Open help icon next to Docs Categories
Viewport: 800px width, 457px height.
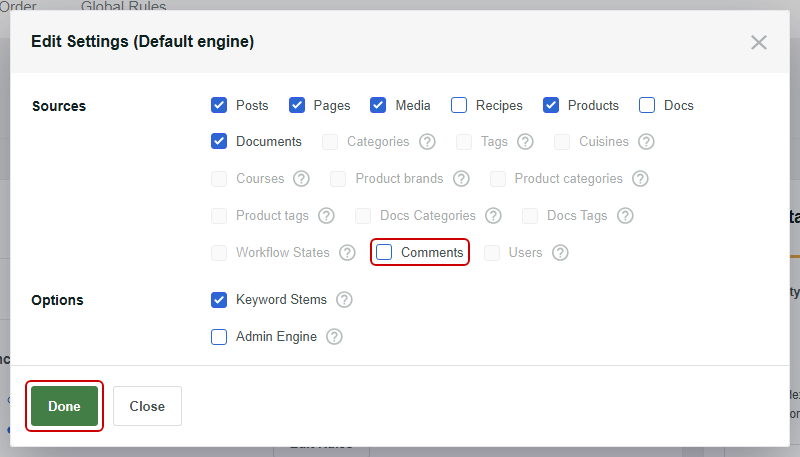pos(493,215)
